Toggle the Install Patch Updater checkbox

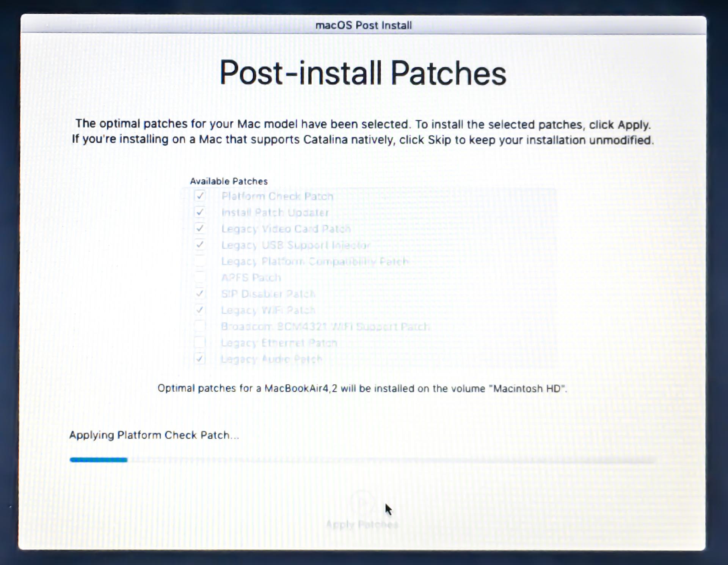[200, 212]
